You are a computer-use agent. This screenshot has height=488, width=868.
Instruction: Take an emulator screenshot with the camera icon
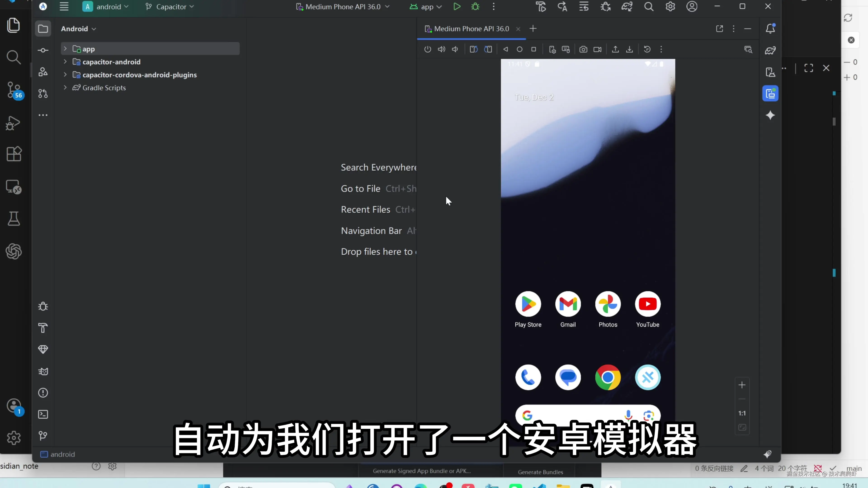[x=583, y=49]
